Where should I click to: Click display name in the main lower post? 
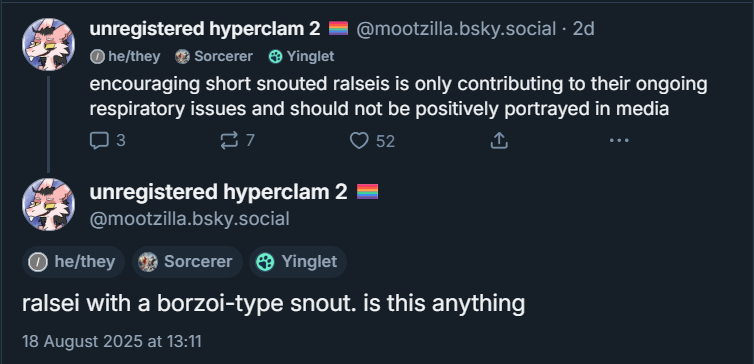(218, 192)
